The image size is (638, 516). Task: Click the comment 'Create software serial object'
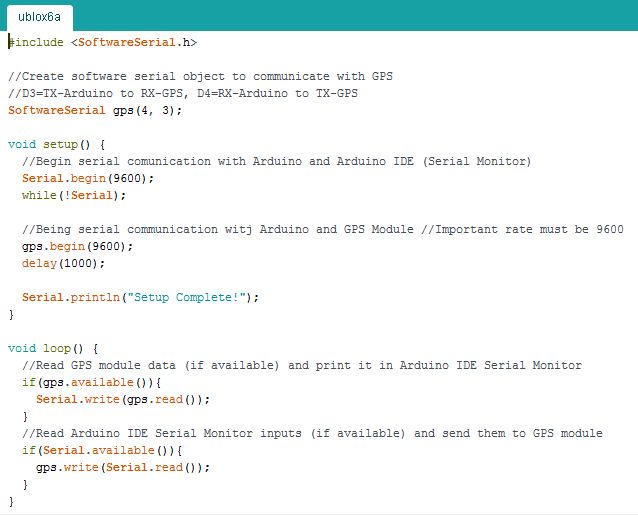coord(201,77)
